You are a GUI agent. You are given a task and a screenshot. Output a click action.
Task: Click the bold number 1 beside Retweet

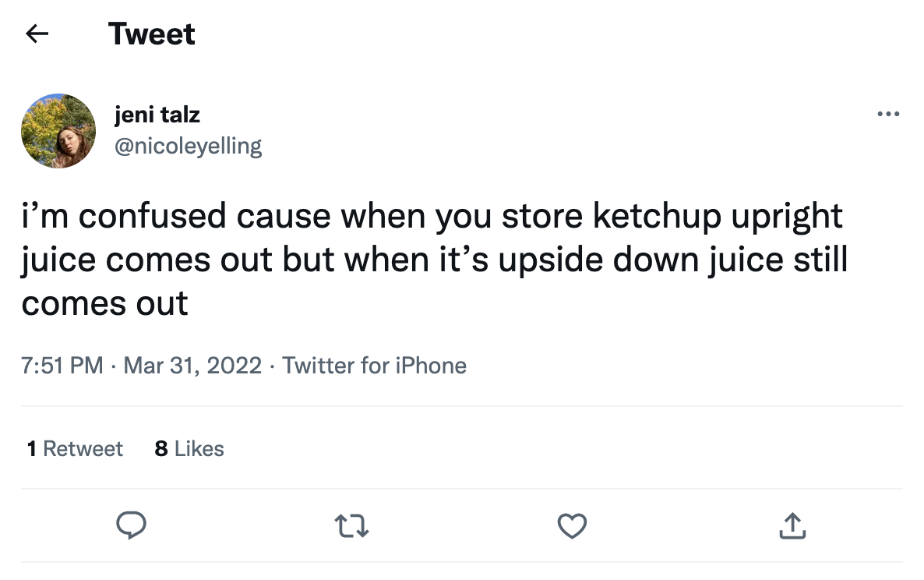click(31, 448)
